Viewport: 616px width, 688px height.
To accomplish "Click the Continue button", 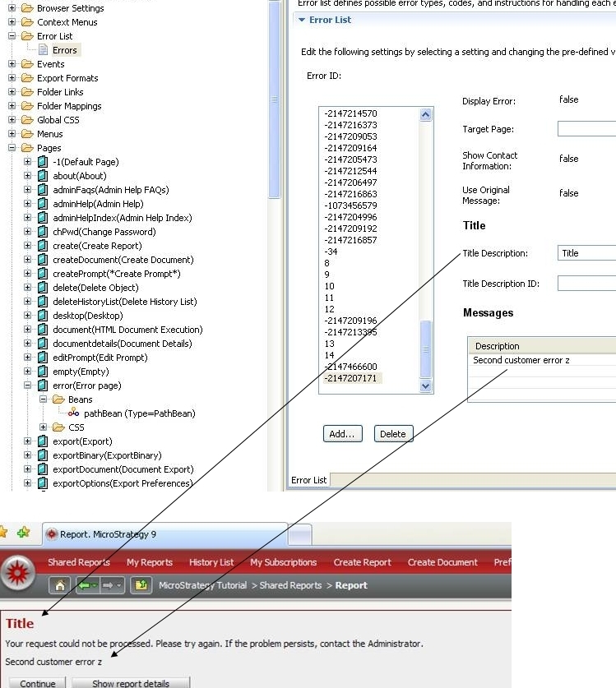I will [x=37, y=683].
